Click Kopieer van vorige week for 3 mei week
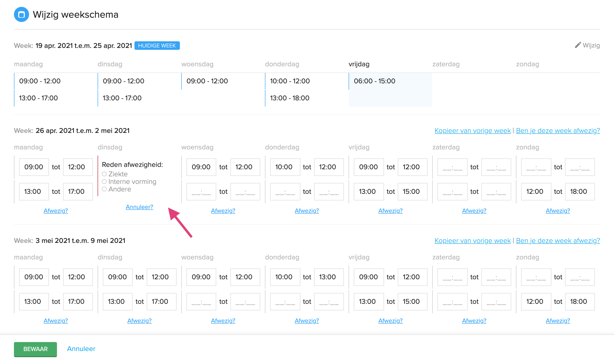The image size is (614, 364). click(472, 240)
